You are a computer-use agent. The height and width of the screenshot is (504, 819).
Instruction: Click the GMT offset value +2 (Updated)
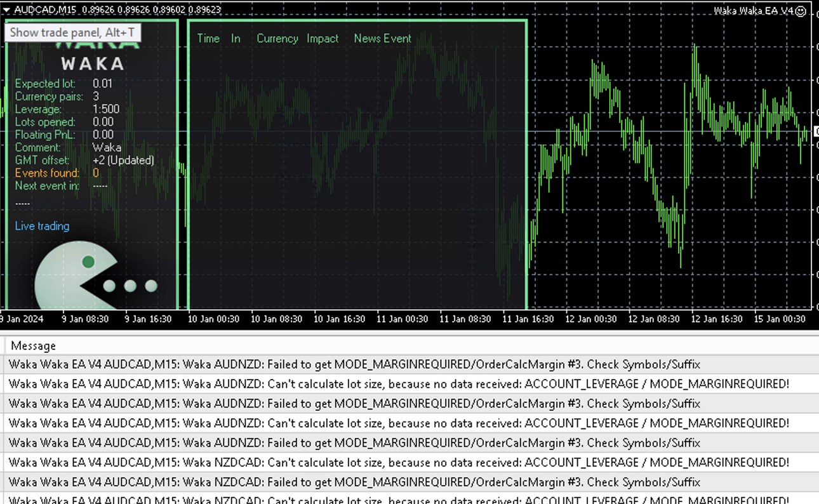(123, 160)
